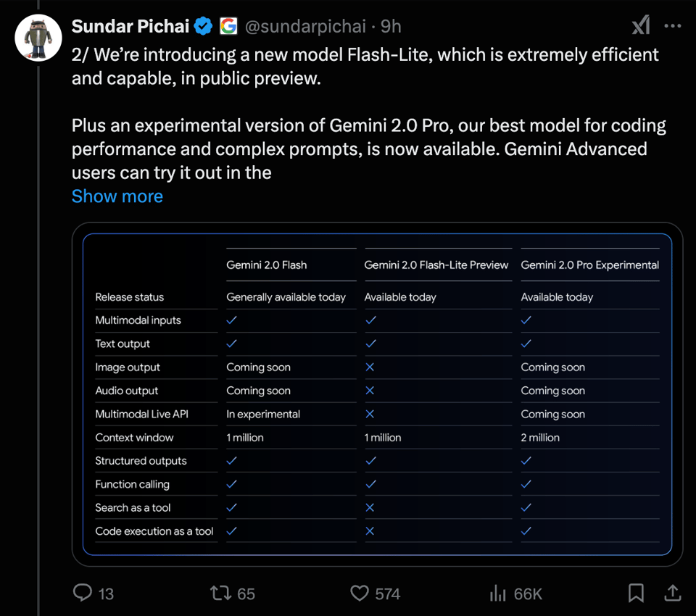The width and height of the screenshot is (696, 616).
Task: Click the 13 replies count
Action: coord(106,594)
